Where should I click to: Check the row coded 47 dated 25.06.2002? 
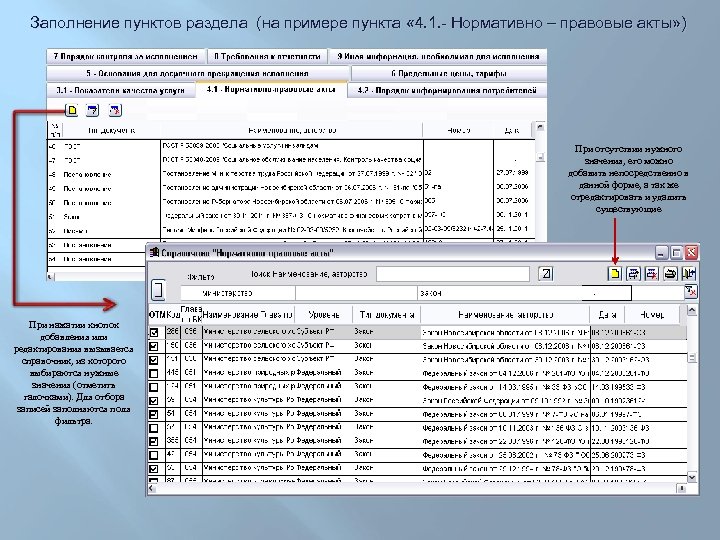154,455
